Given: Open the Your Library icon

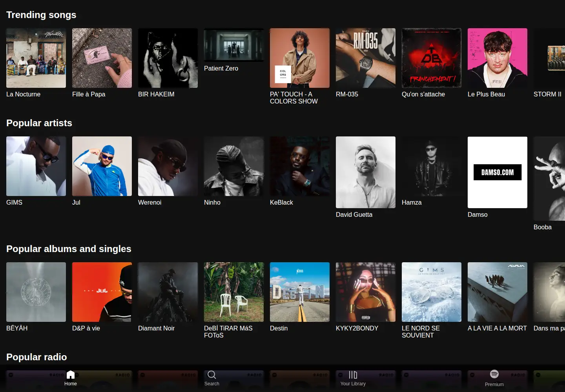Looking at the screenshot, I should [x=353, y=375].
